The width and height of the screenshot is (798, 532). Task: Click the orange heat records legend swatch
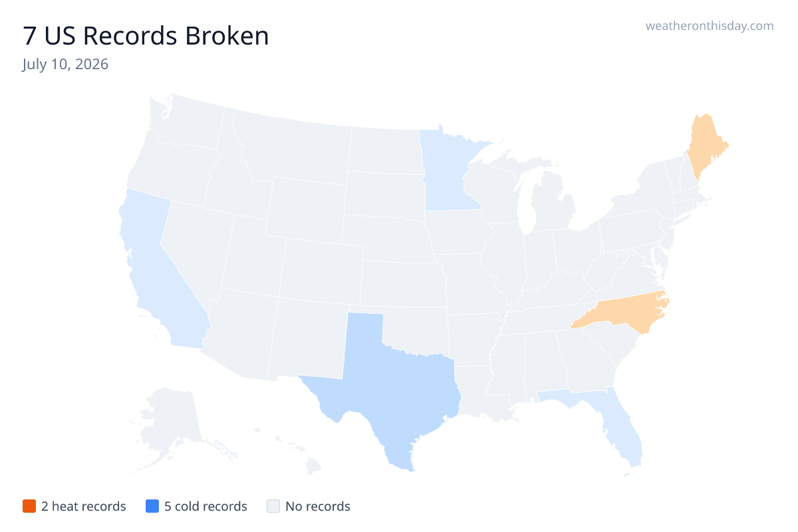pos(29,506)
